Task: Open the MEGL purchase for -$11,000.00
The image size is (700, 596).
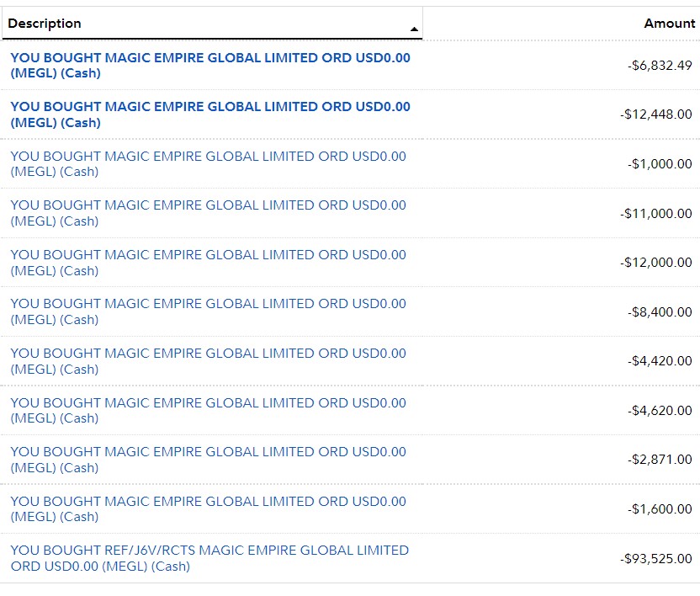Action: point(209,213)
